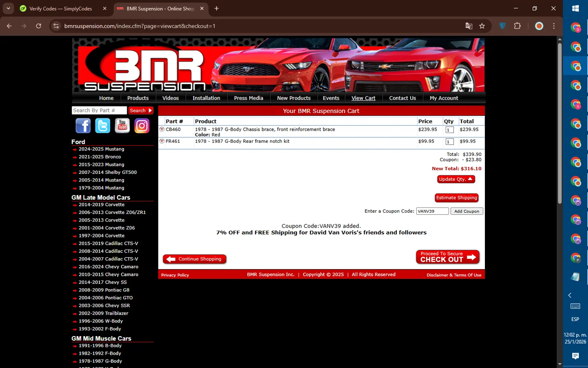Open the Home menu item

point(106,98)
